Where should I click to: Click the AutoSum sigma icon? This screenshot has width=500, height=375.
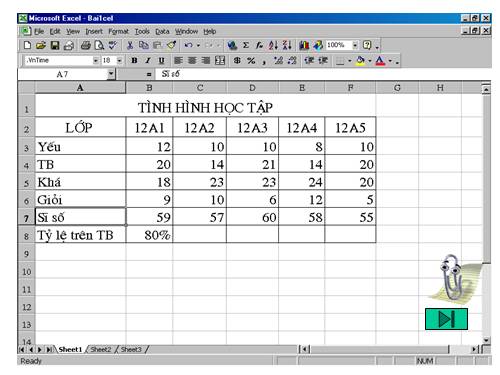coord(246,45)
